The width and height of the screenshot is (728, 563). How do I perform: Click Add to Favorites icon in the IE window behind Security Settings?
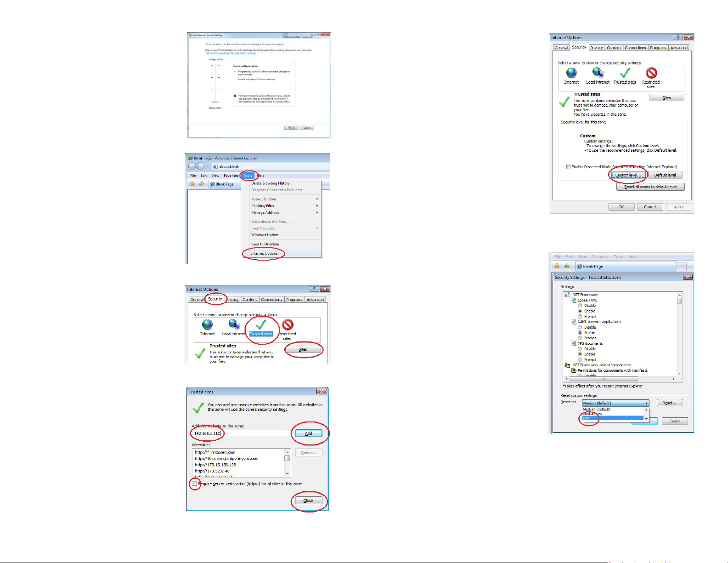point(567,266)
